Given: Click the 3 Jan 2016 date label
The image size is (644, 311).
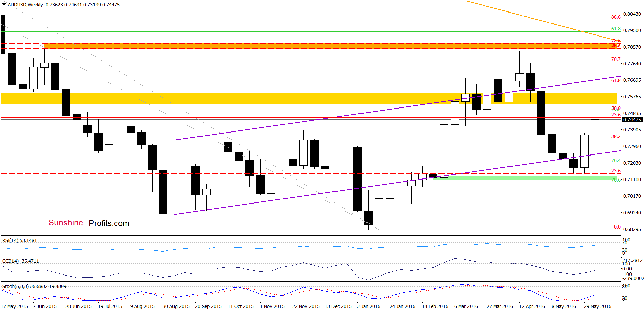Looking at the screenshot, I should click(x=369, y=306).
